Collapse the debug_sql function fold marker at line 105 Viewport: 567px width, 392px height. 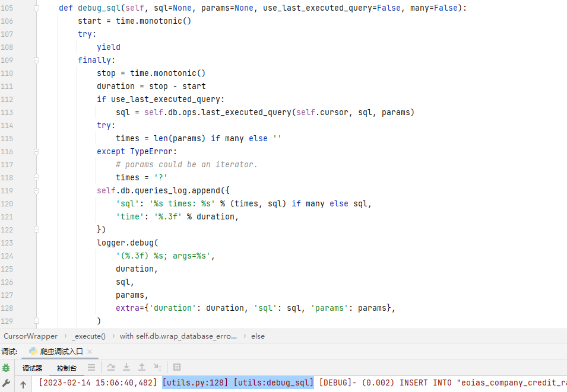[x=37, y=8]
